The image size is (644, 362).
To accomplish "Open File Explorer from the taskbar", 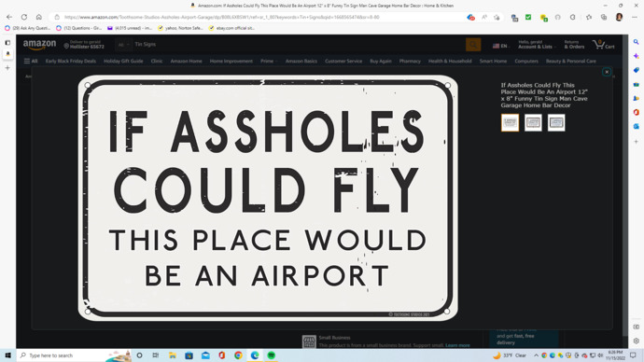I will click(x=173, y=355).
